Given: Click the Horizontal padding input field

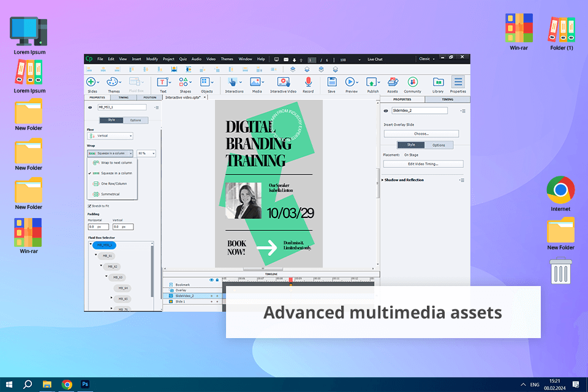Looking at the screenshot, I should (x=98, y=227).
